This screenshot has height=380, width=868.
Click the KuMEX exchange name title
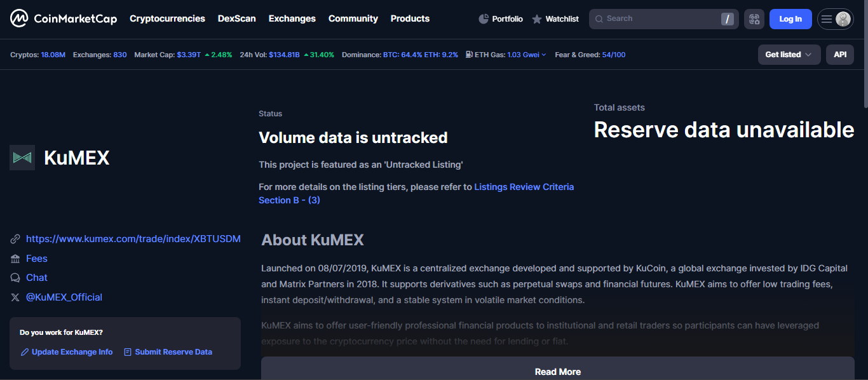[77, 158]
